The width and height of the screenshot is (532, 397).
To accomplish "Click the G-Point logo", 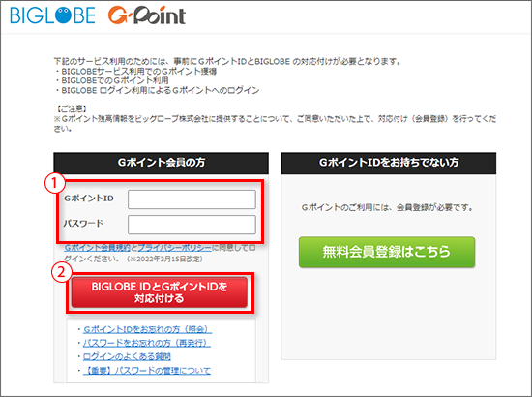I will tap(147, 15).
